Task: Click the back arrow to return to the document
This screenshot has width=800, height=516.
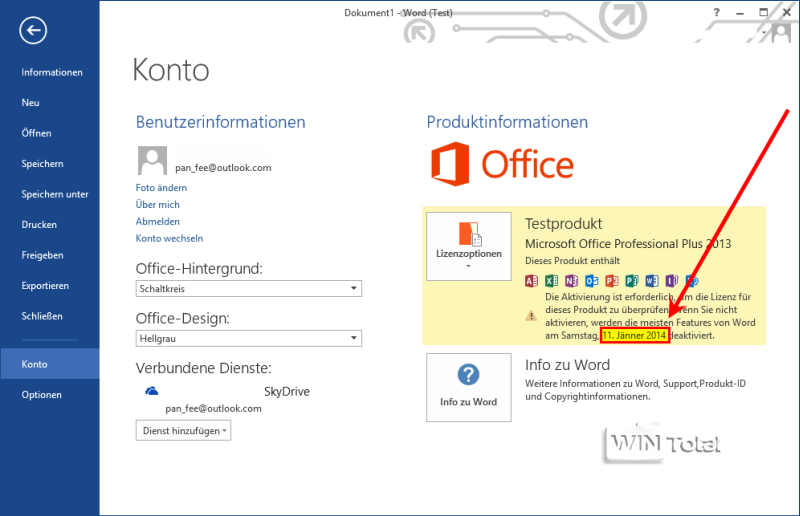Action: 33,31
